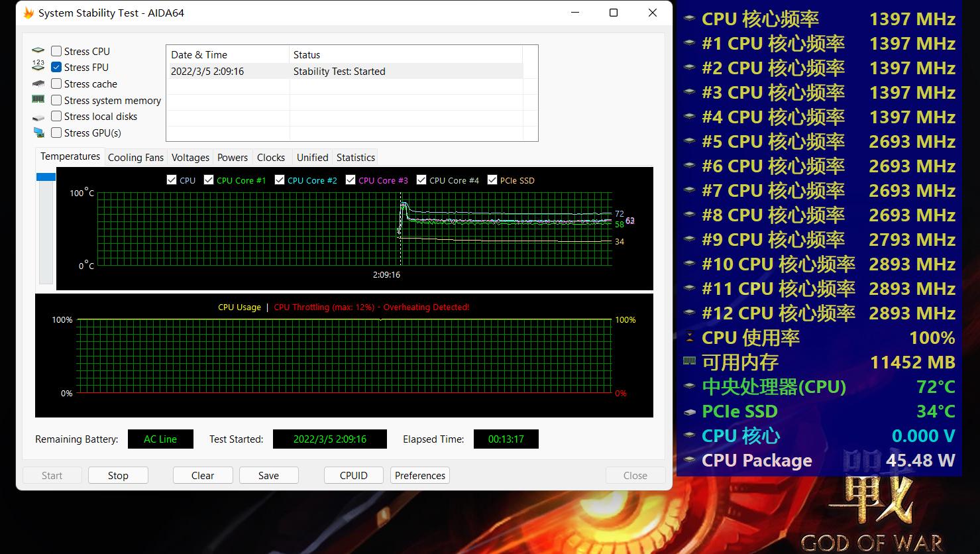Open the Cooling Fans tab

coord(136,158)
